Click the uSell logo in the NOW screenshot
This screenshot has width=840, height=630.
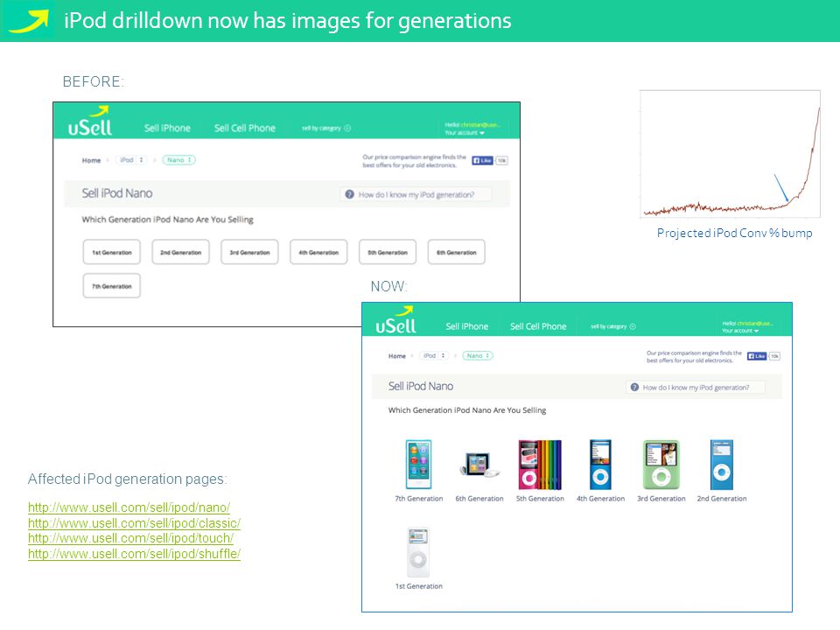point(395,320)
